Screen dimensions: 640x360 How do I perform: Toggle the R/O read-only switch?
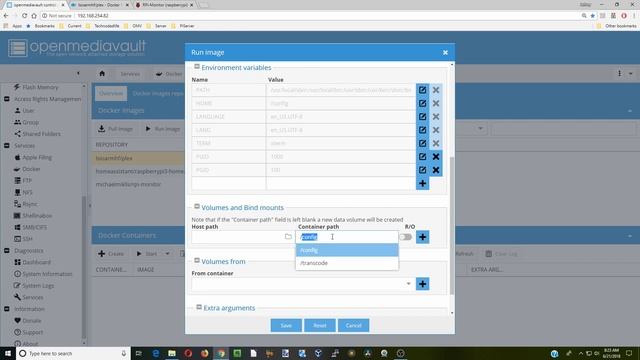pyautogui.click(x=405, y=237)
